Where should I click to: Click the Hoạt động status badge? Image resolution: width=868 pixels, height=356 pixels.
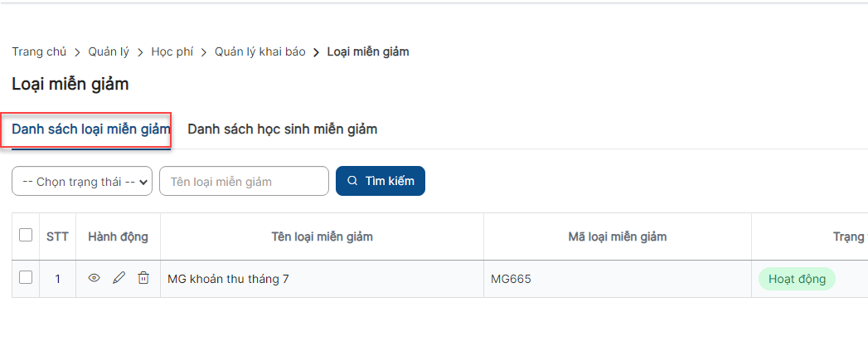click(797, 278)
